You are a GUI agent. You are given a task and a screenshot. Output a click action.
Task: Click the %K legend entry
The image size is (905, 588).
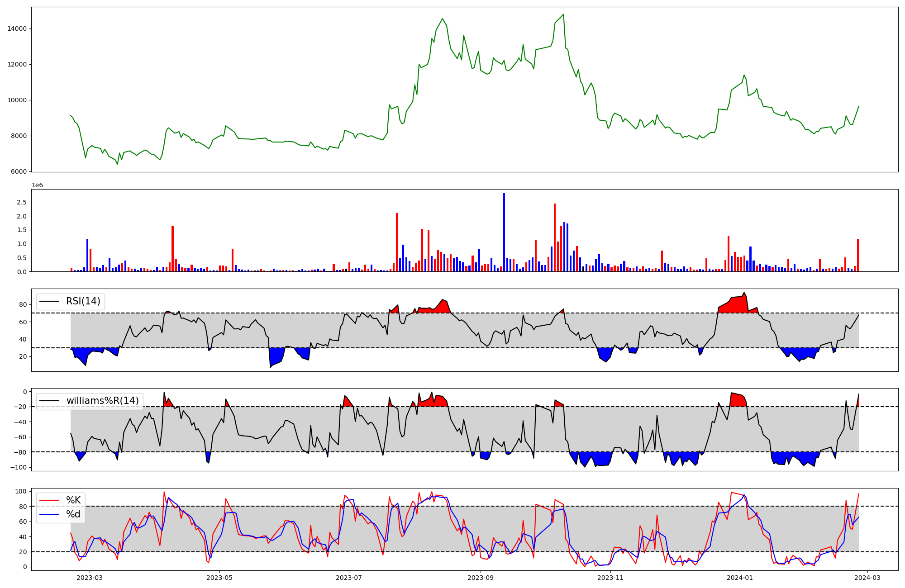[73, 500]
